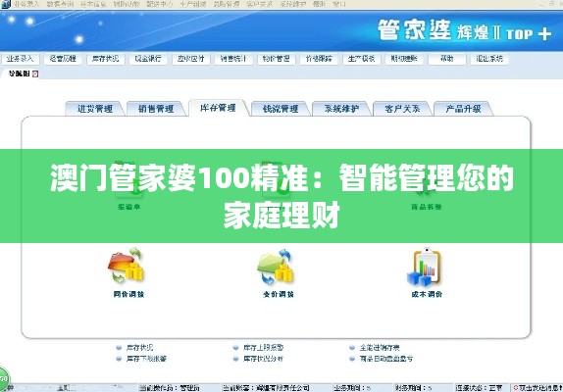Click the 双击发送消息 status entry
The width and height of the screenshot is (563, 392).
pos(537,388)
